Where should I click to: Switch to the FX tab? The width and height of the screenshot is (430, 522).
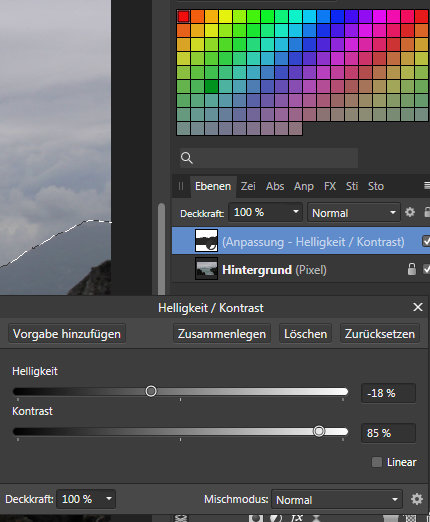(x=330, y=186)
